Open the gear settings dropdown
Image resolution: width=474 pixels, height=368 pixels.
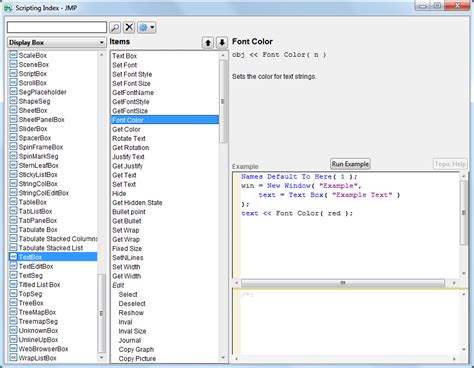coord(146,27)
